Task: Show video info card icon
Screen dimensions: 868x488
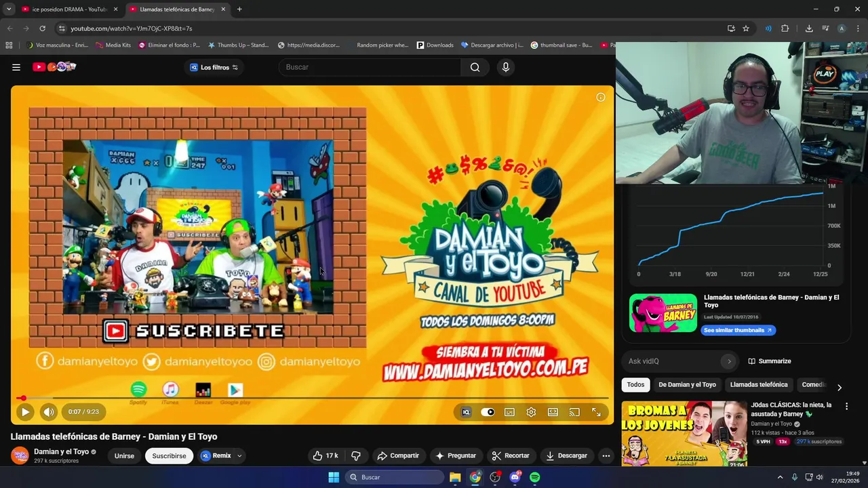Action: [600, 98]
